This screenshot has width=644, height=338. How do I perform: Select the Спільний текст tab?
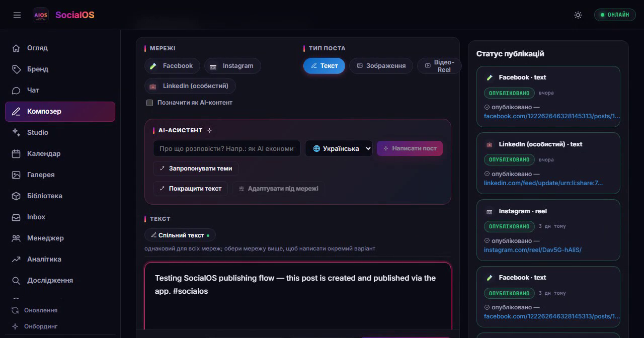[180, 235]
